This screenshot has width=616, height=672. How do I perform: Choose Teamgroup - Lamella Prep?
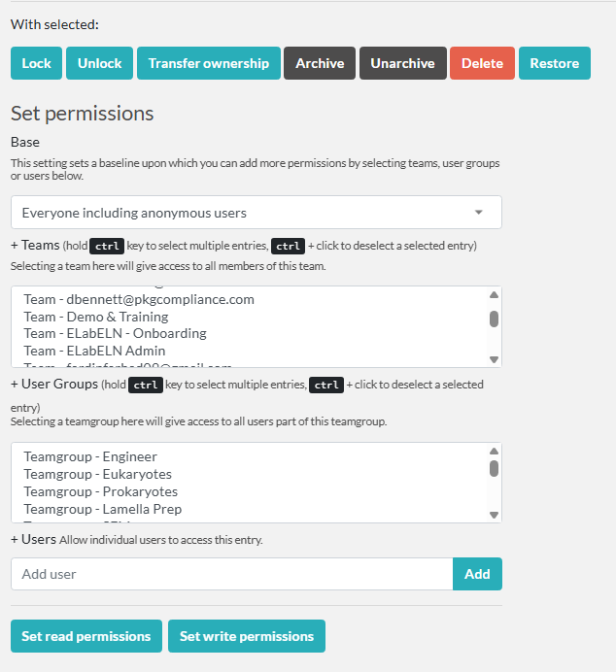103,509
